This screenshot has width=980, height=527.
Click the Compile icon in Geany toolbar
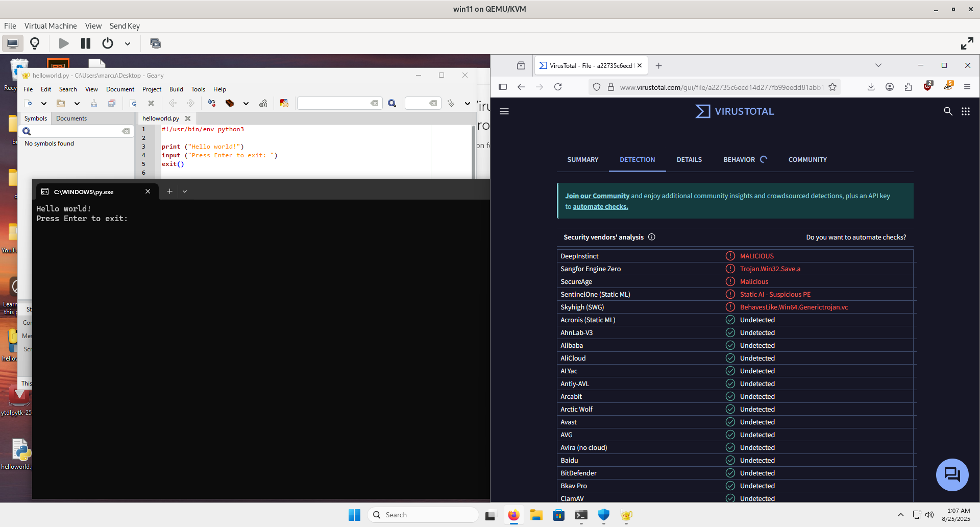212,103
